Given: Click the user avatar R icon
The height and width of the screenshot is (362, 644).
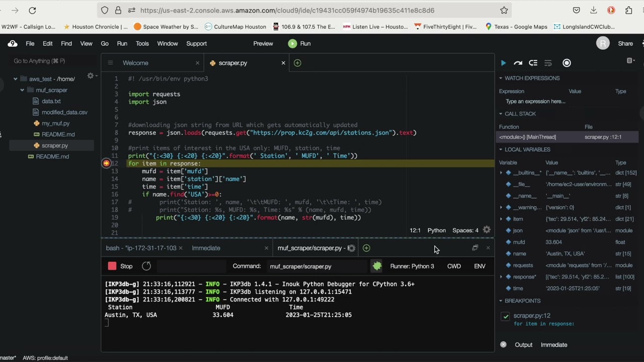Looking at the screenshot, I should (x=603, y=43).
